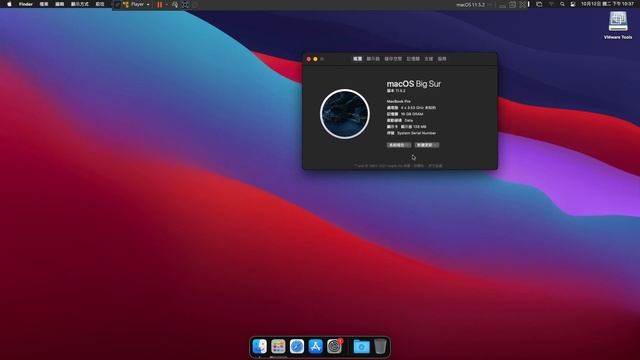Click the "macOS Big Sur" title text

click(x=414, y=84)
